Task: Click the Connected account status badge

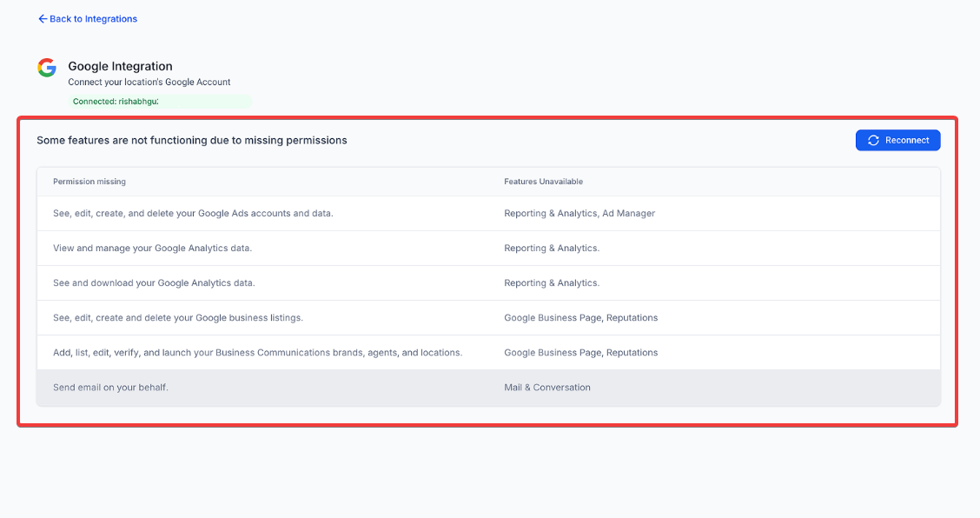Action: click(160, 102)
